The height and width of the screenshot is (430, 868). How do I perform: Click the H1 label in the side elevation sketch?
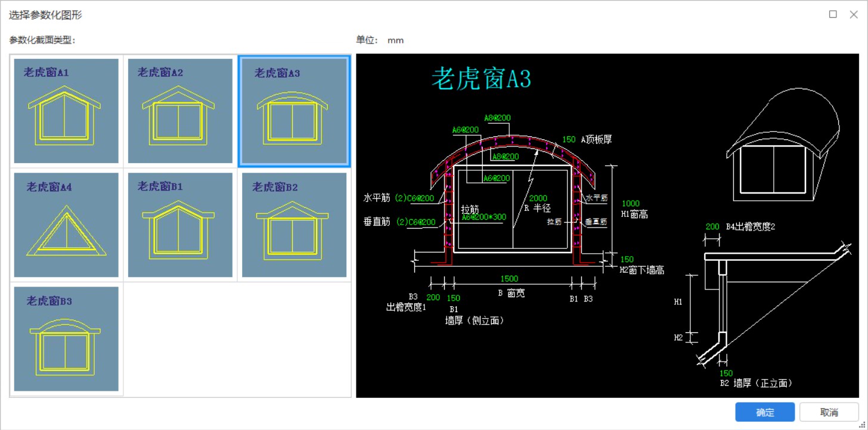pos(678,302)
